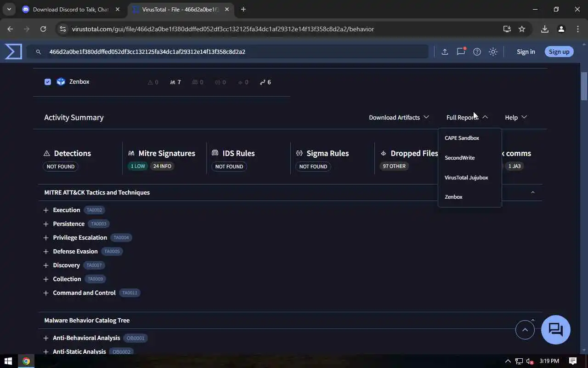Open Chrome downloads icon

[x=544, y=29]
